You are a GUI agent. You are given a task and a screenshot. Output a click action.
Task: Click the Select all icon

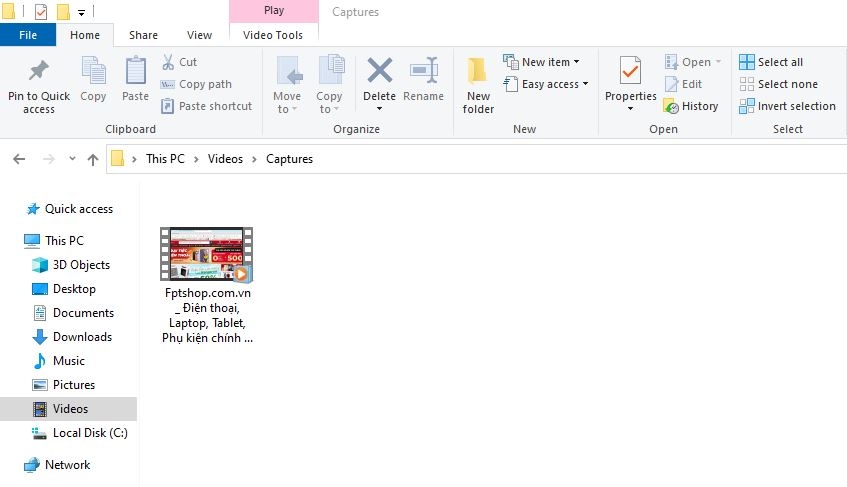(x=747, y=62)
